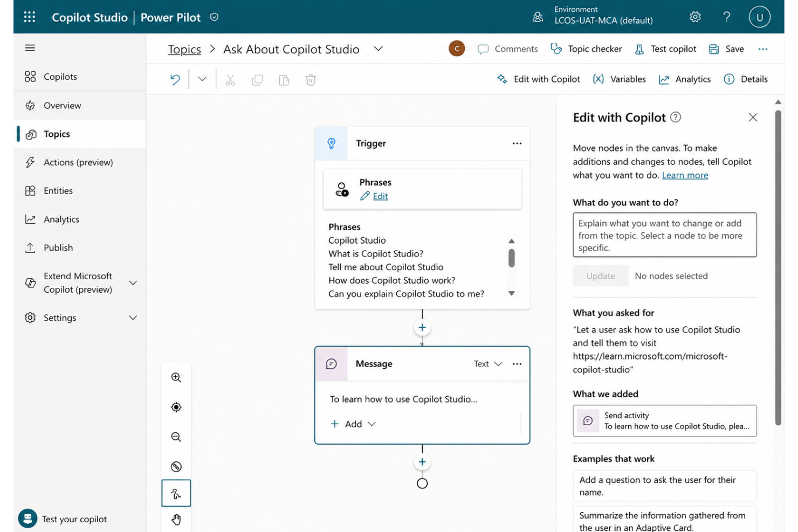
Task: Expand Extend Microsoft Copilot (preview) section
Action: [133, 282]
